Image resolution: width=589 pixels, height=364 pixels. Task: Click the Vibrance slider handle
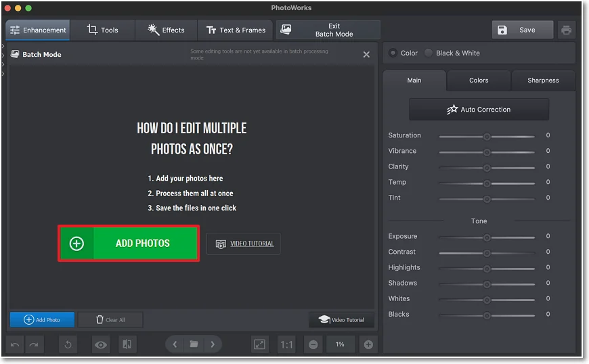click(x=487, y=152)
